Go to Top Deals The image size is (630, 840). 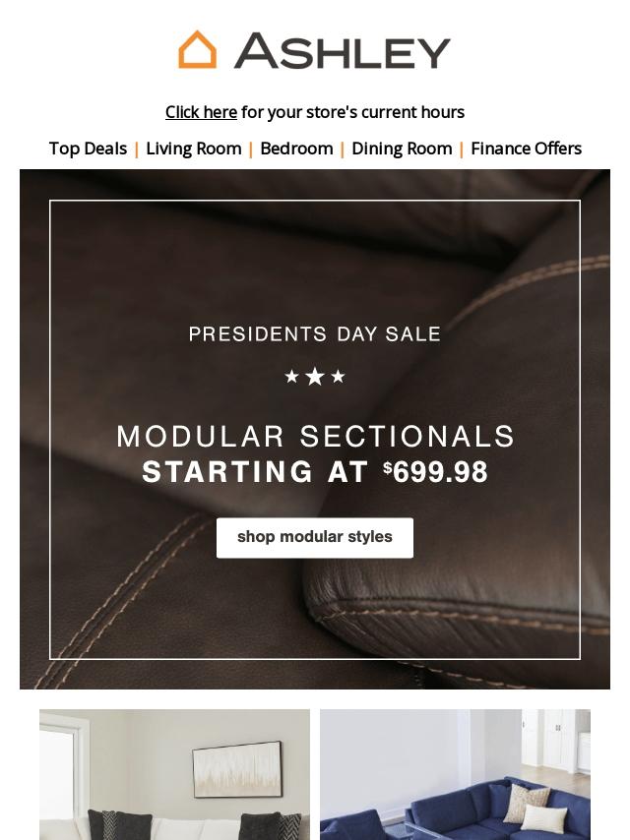(88, 149)
